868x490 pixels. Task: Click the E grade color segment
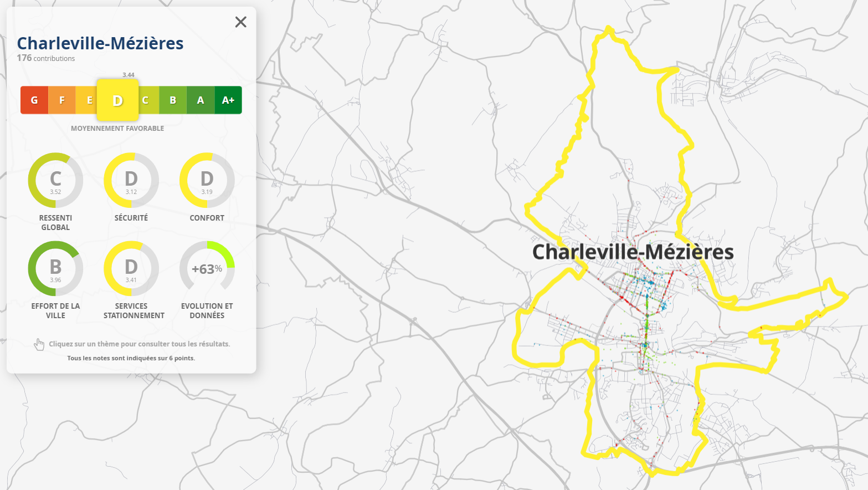pos(86,100)
